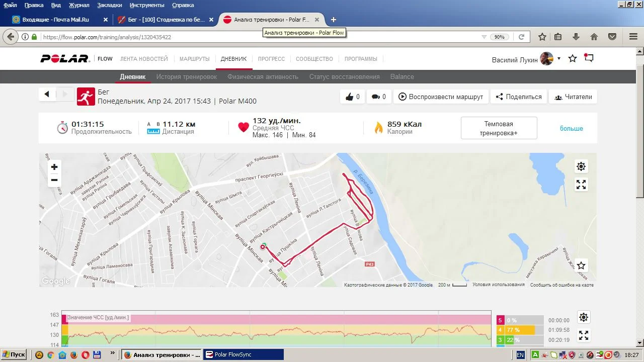The height and width of the screenshot is (362, 644).
Task: Zoom in on the route map
Action: [x=54, y=167]
